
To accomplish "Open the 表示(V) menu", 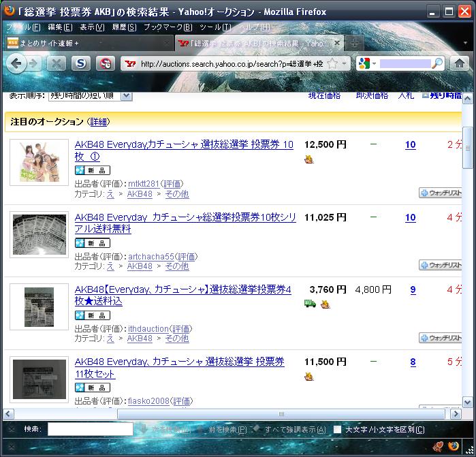I will (x=92, y=27).
